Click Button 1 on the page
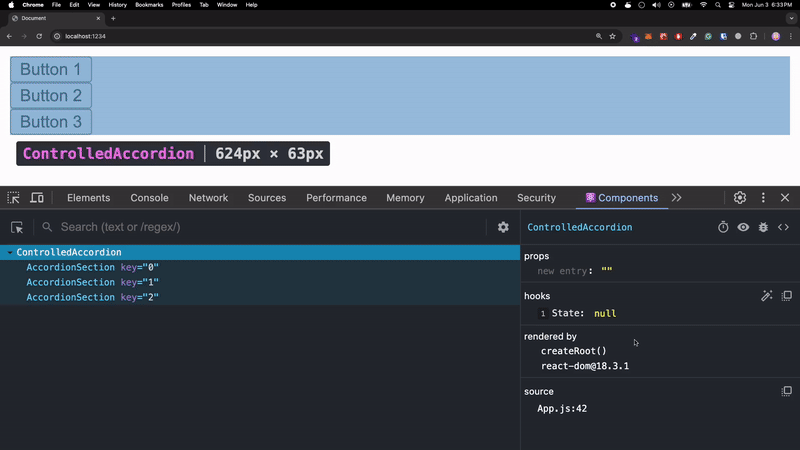 (x=51, y=69)
